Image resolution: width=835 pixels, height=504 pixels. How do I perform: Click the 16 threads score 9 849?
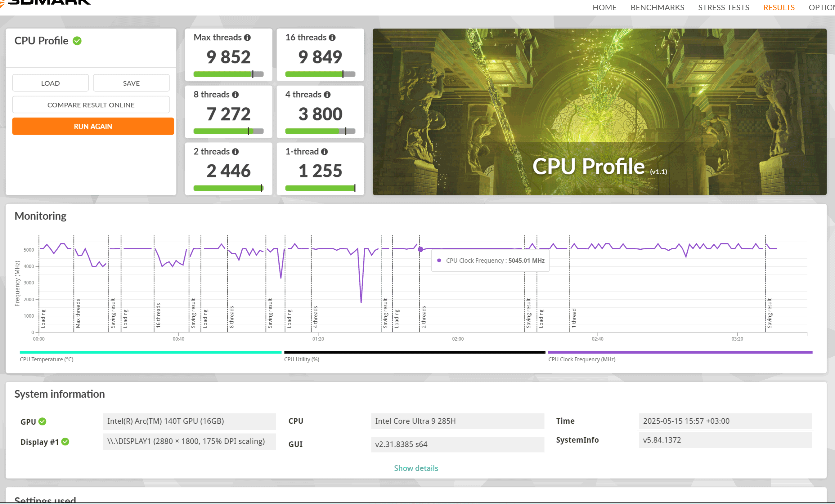click(x=320, y=56)
